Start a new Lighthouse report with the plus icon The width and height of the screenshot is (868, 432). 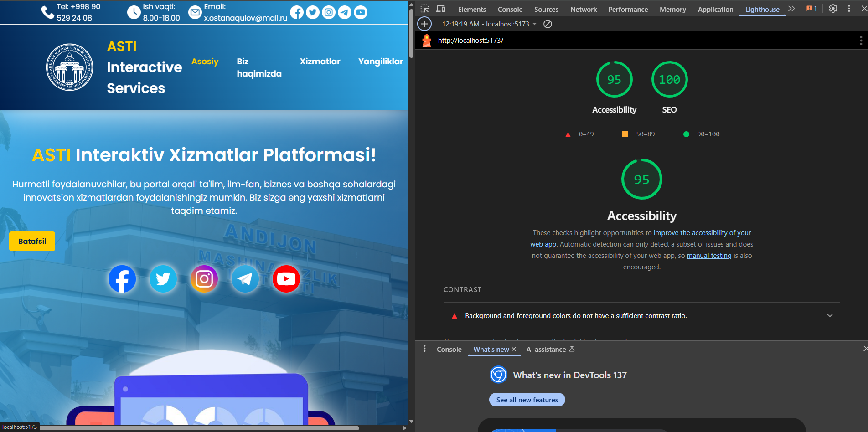point(424,24)
